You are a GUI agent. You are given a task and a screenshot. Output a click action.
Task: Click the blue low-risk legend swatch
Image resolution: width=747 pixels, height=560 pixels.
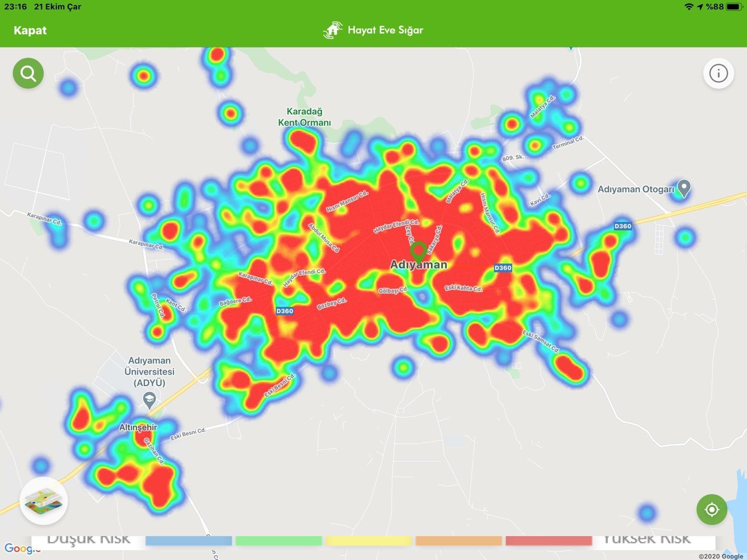(x=189, y=540)
